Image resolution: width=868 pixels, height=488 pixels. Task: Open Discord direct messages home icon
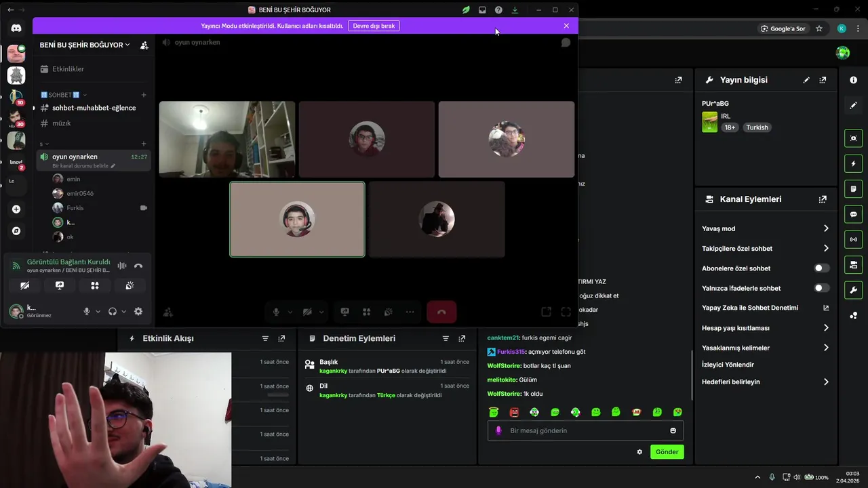click(16, 28)
